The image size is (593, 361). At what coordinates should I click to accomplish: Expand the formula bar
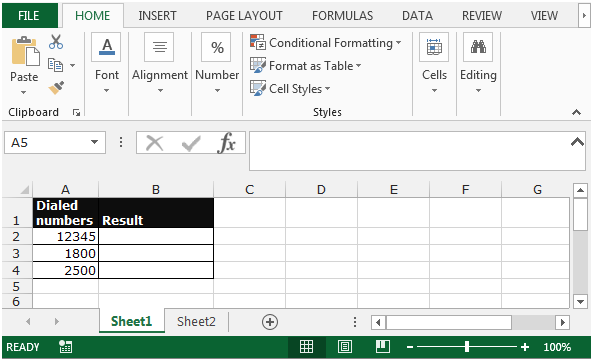click(577, 142)
